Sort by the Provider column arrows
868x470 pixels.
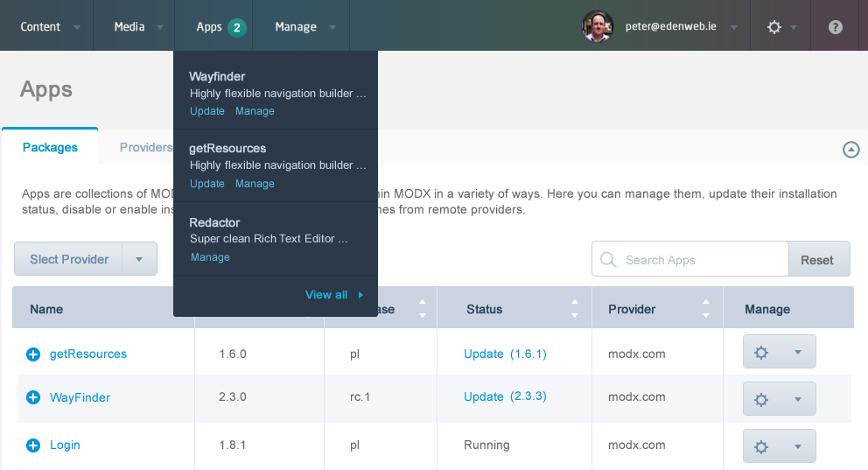[705, 309]
